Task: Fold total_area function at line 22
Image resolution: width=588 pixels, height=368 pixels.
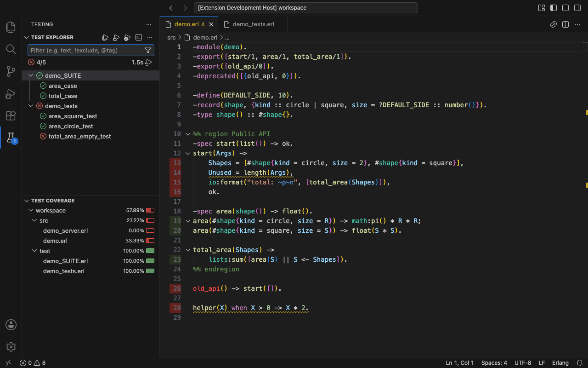Action: [187, 250]
